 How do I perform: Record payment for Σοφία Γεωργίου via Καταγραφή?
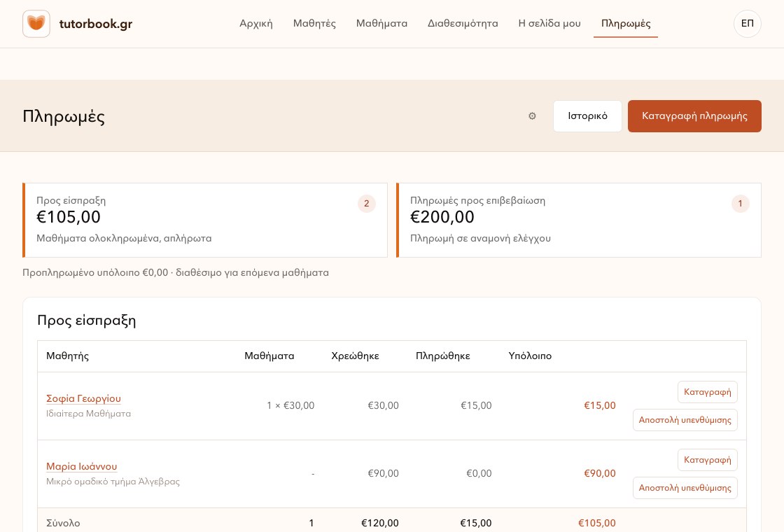[x=707, y=392]
